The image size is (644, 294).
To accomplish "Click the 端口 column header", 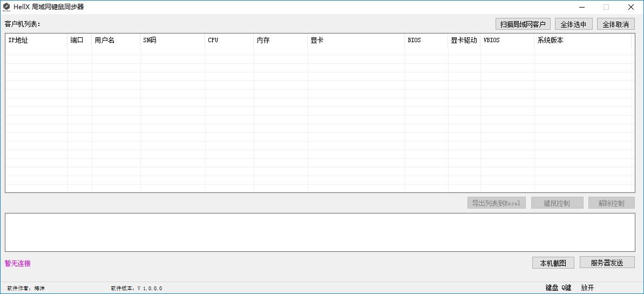I will 80,41.
